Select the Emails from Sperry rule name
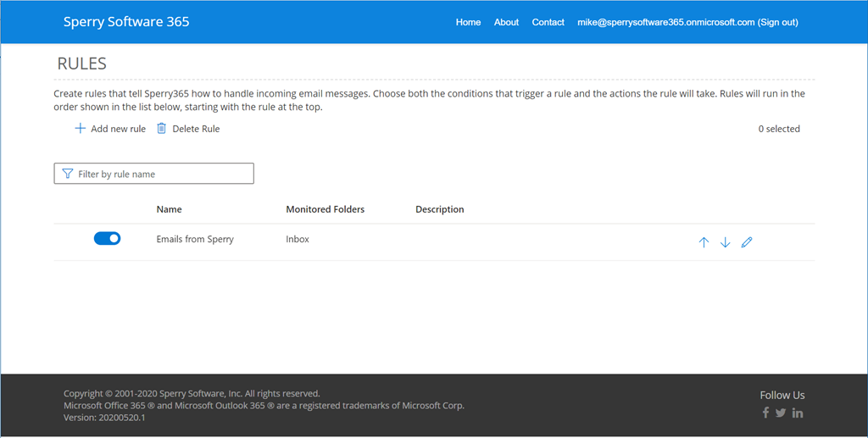 point(195,240)
